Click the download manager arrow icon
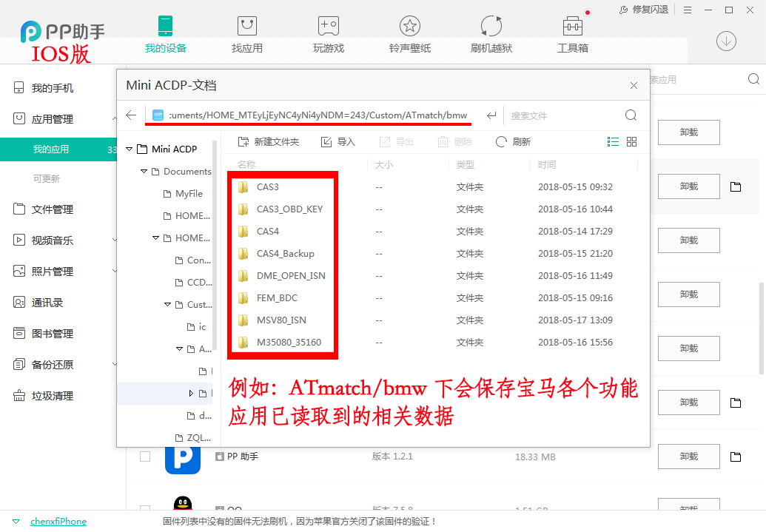Image resolution: width=766 pixels, height=532 pixels. [726, 41]
